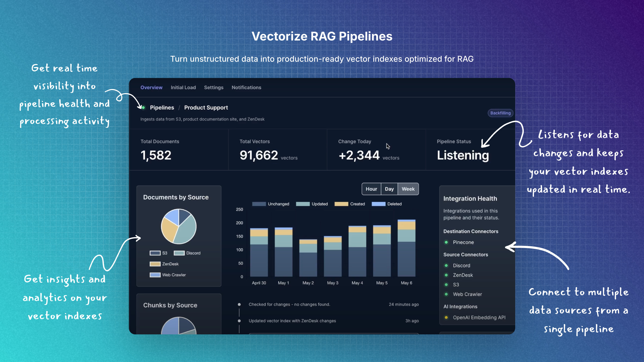Viewport: 644px width, 362px height.
Task: Click the S3 connector health dot
Action: click(446, 285)
